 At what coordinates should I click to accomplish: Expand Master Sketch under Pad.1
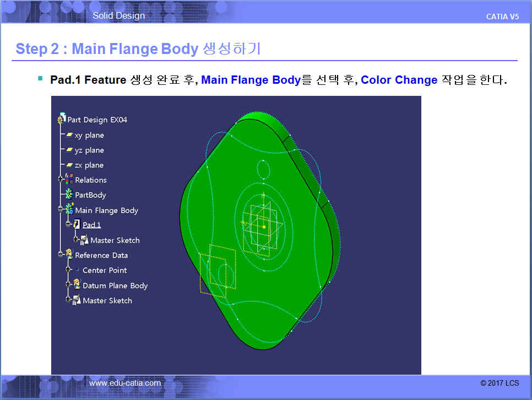point(75,239)
